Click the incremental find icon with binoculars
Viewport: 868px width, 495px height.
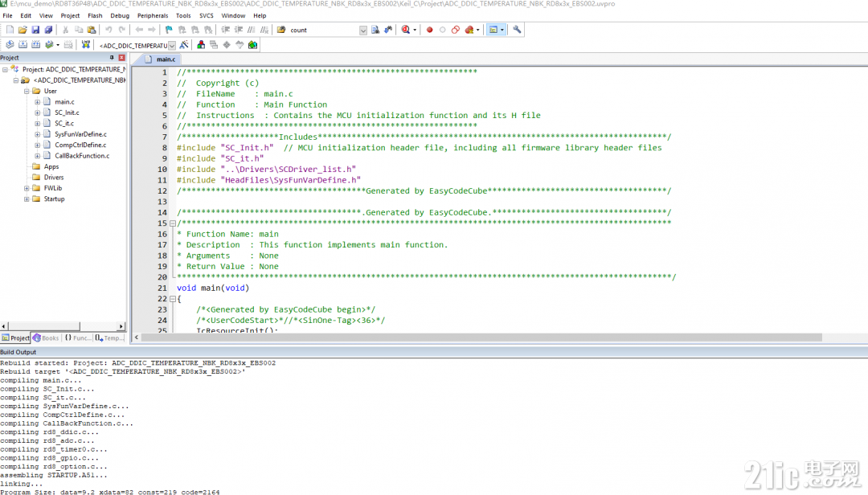pyautogui.click(x=388, y=30)
